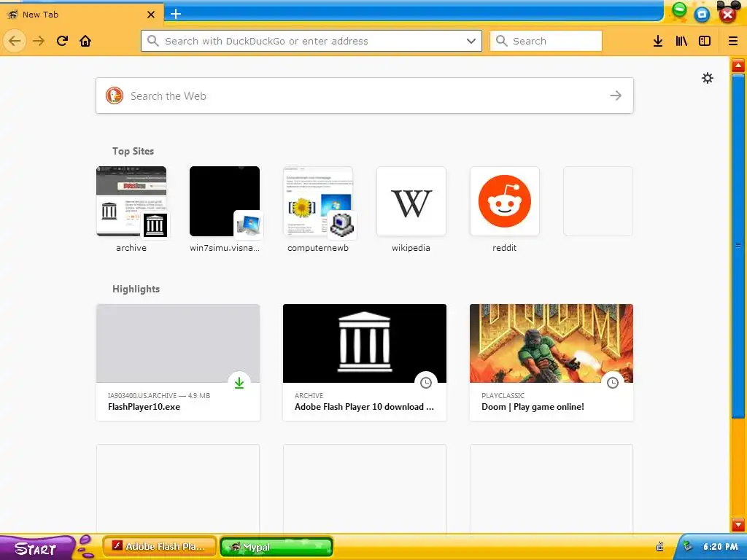Click the small tray icon left of notification area
Image resolution: width=747 pixels, height=560 pixels.
[659, 547]
